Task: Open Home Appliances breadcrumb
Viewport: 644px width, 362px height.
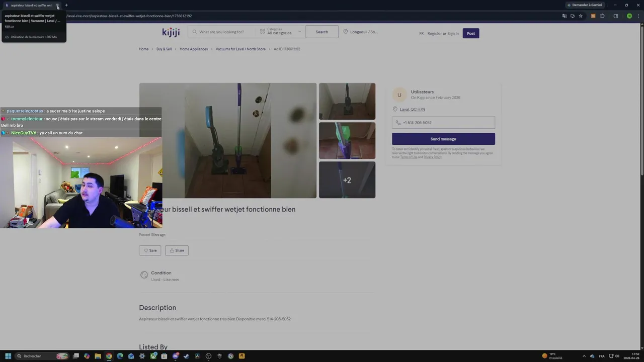Action: [194, 49]
